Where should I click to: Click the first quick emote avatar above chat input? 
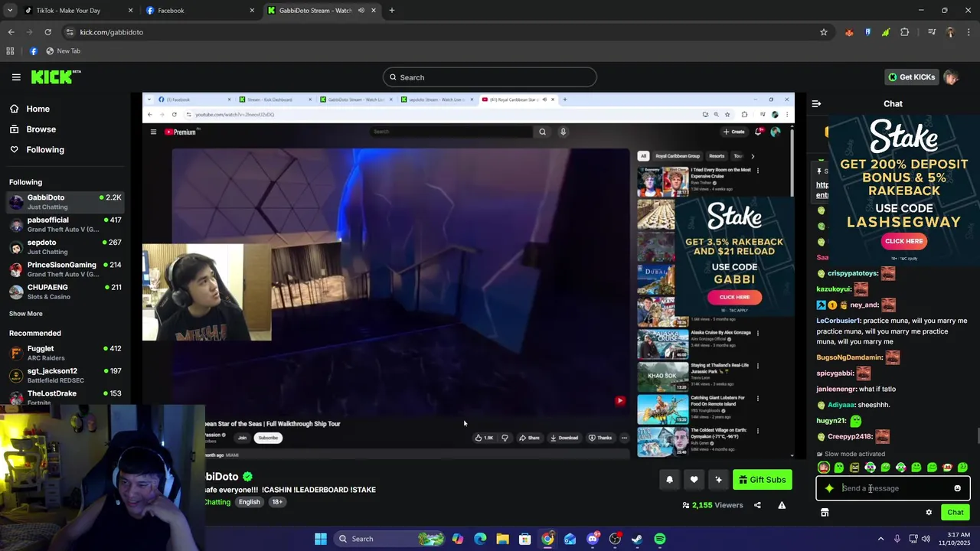point(824,468)
